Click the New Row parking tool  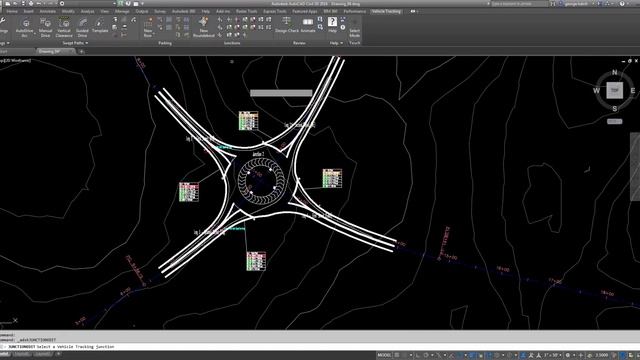pyautogui.click(x=148, y=28)
